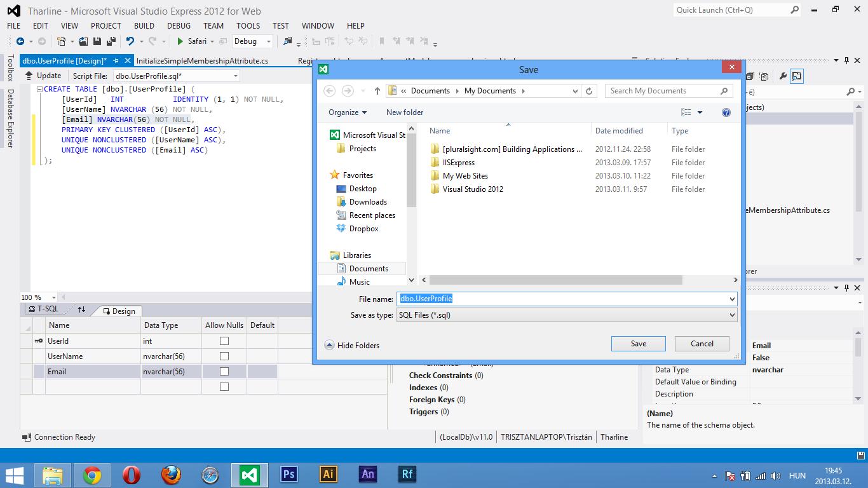This screenshot has width=868, height=488.
Task: Open help in the Save dialog
Action: click(x=726, y=112)
